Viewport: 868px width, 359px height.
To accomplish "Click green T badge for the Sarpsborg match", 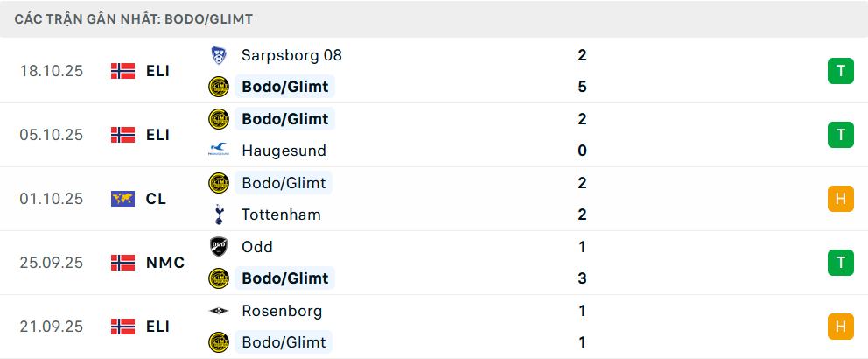I will (840, 71).
